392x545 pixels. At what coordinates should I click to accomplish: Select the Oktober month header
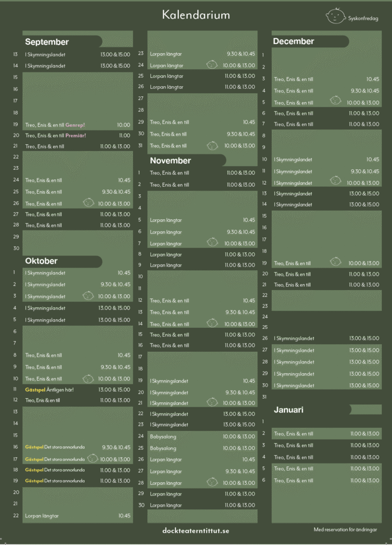41,261
